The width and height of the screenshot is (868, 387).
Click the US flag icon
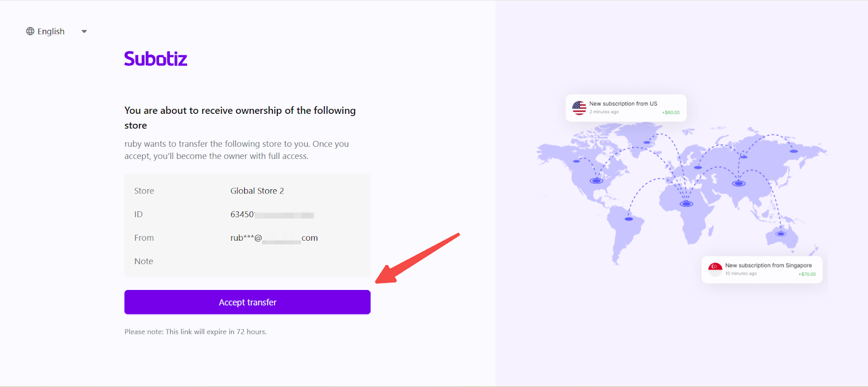click(579, 108)
